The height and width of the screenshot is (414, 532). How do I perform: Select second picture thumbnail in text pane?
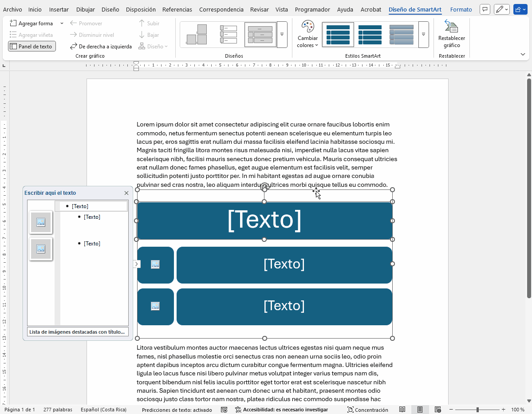click(41, 249)
